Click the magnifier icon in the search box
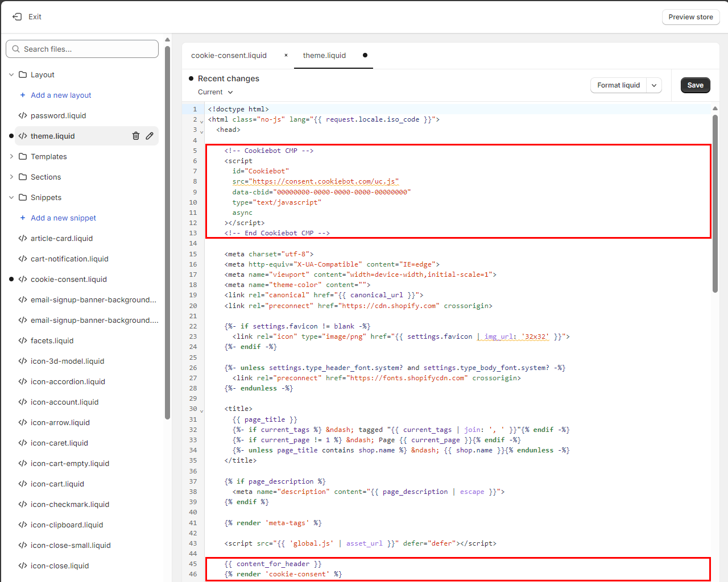728x582 pixels. [x=16, y=49]
